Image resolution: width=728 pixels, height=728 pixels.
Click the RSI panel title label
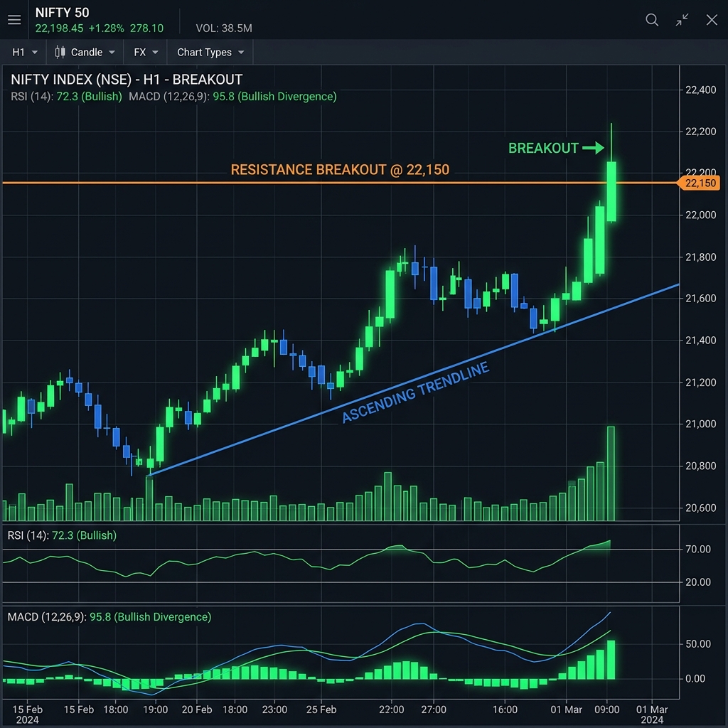pos(62,535)
